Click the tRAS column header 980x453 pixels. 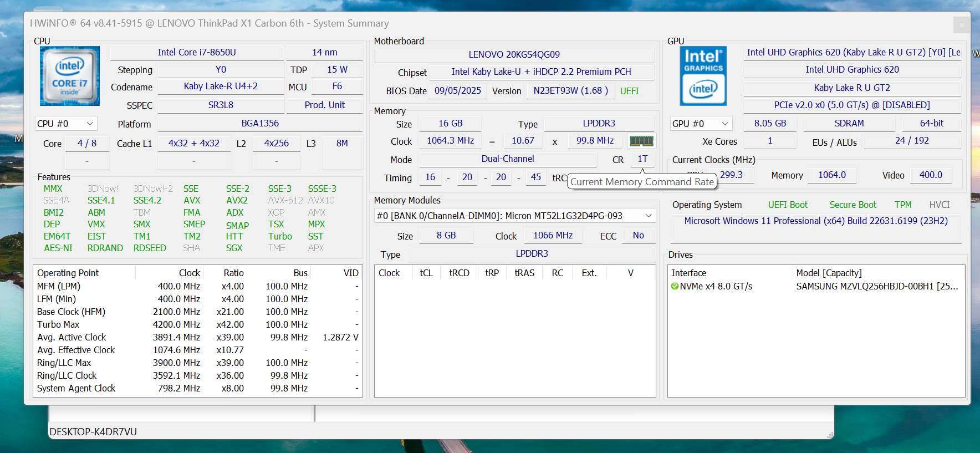524,273
